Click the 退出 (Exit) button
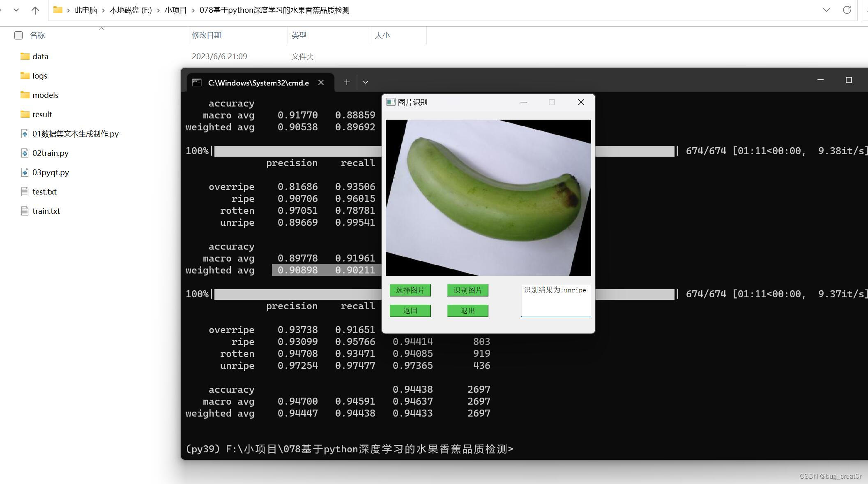Viewport: 868px width, 484px height. coord(468,310)
